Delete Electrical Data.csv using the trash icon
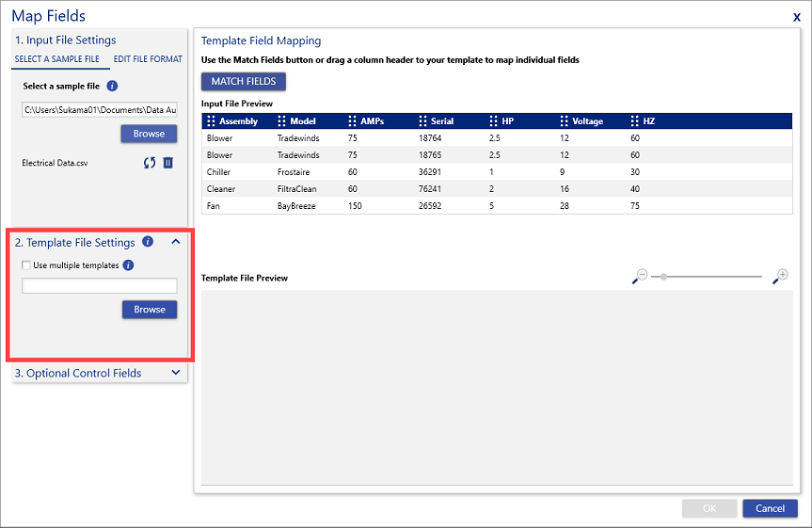Viewport: 812px width, 528px height. pos(168,163)
